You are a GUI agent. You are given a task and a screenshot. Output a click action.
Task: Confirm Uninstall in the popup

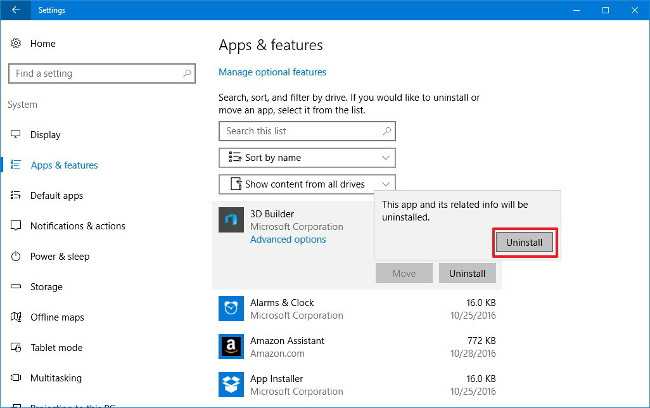pyautogui.click(x=524, y=243)
